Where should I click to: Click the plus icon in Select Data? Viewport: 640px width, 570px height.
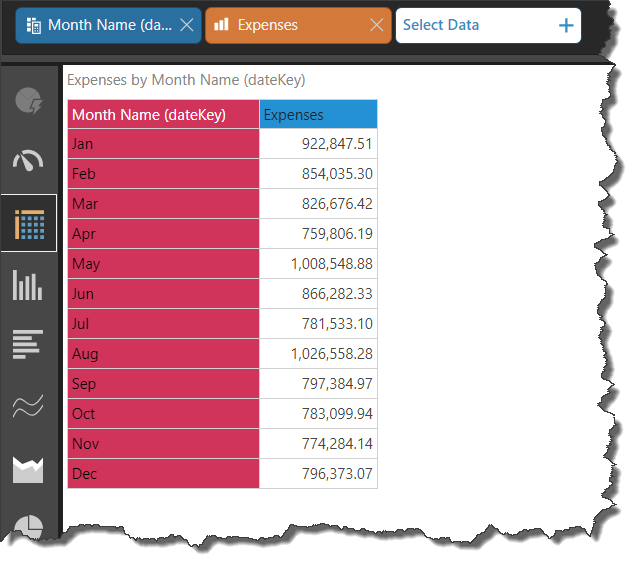(566, 26)
